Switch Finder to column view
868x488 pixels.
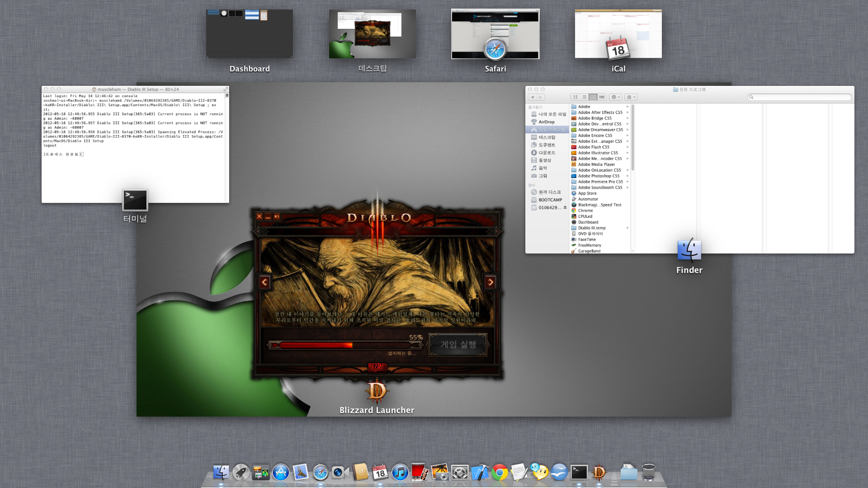click(x=593, y=97)
